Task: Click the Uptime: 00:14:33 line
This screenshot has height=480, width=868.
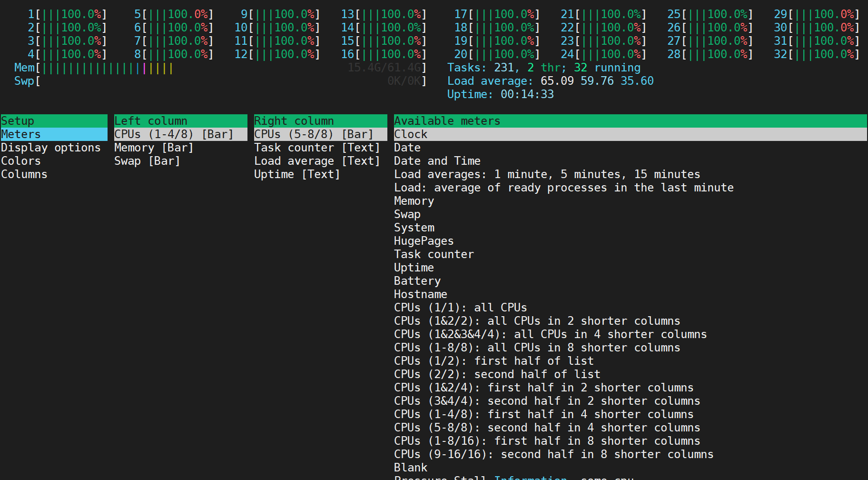Action: click(501, 94)
